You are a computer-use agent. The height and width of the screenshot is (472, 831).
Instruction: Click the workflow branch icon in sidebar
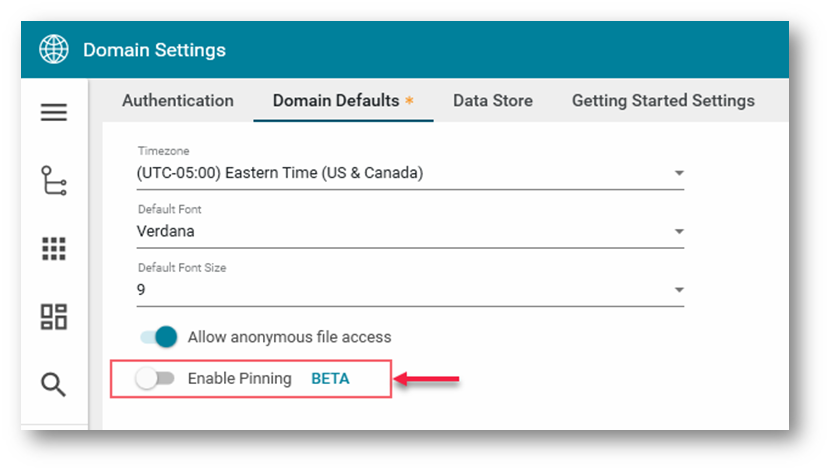pos(54,181)
